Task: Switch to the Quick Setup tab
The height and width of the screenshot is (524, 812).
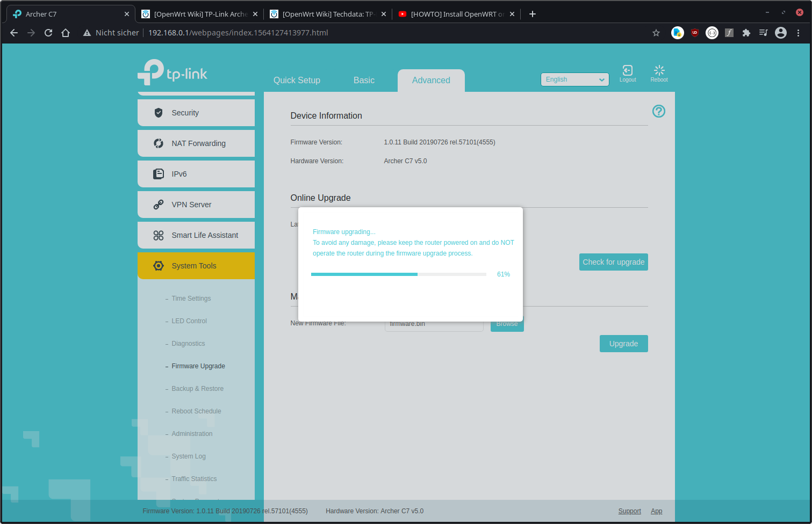Action: click(297, 80)
